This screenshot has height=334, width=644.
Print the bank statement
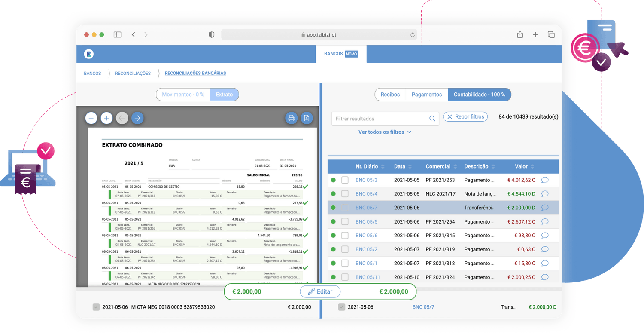click(x=291, y=118)
